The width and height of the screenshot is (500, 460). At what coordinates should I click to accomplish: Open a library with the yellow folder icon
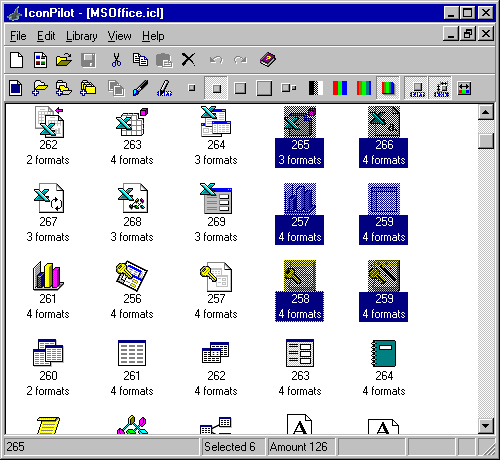pos(64,60)
